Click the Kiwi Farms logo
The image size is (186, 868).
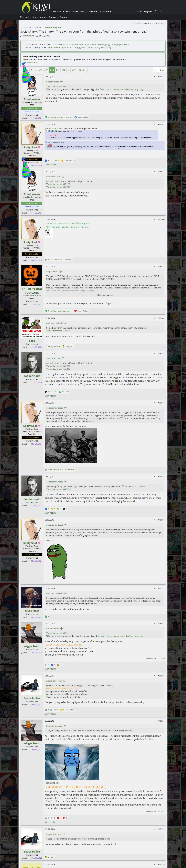[x=36, y=7]
